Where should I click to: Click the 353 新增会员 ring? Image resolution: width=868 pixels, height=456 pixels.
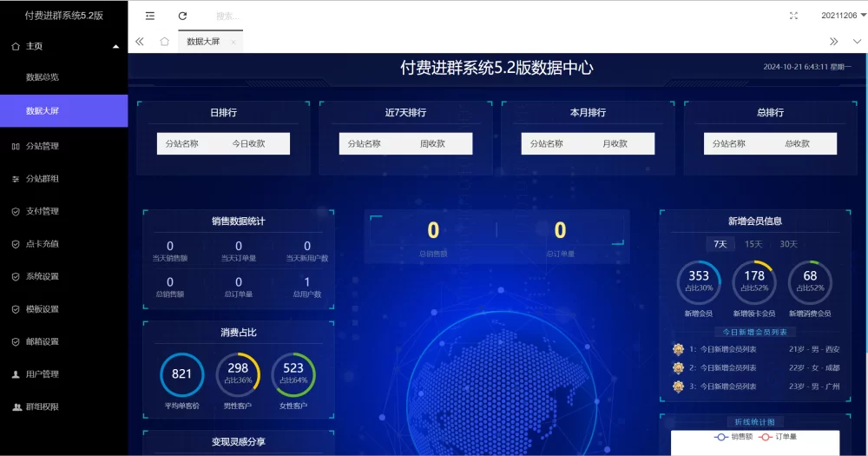click(699, 282)
